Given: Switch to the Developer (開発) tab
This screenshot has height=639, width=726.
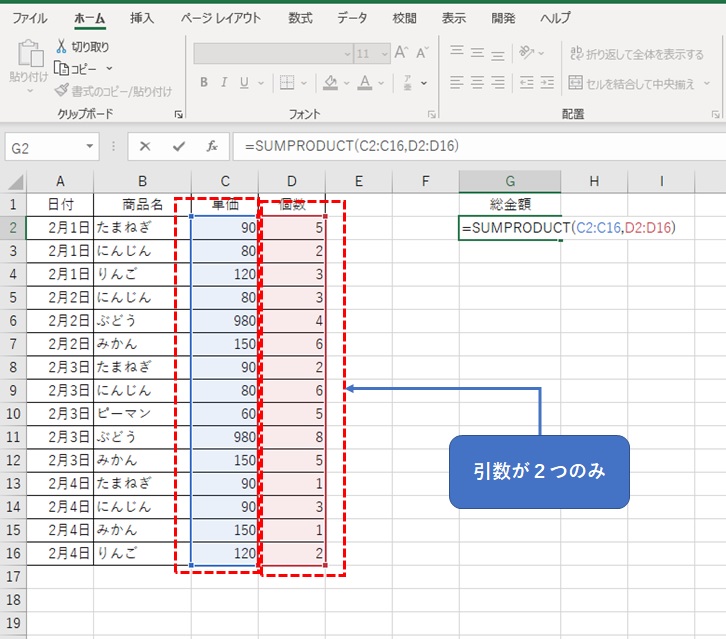Looking at the screenshot, I should point(503,19).
